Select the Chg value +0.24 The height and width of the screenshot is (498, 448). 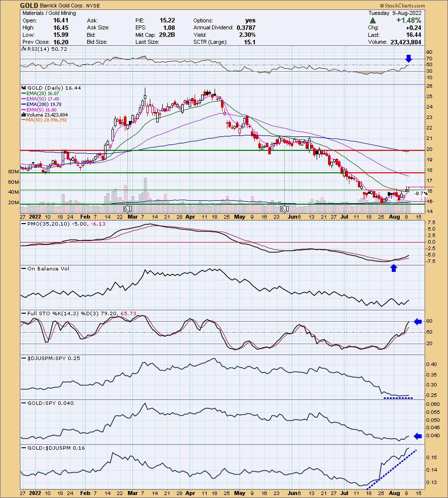pyautogui.click(x=414, y=27)
